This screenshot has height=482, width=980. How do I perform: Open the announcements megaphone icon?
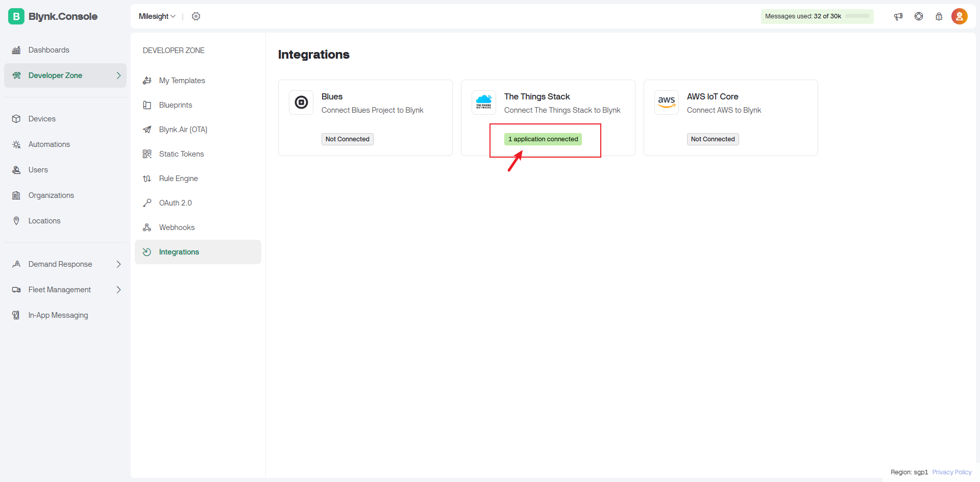click(x=898, y=16)
